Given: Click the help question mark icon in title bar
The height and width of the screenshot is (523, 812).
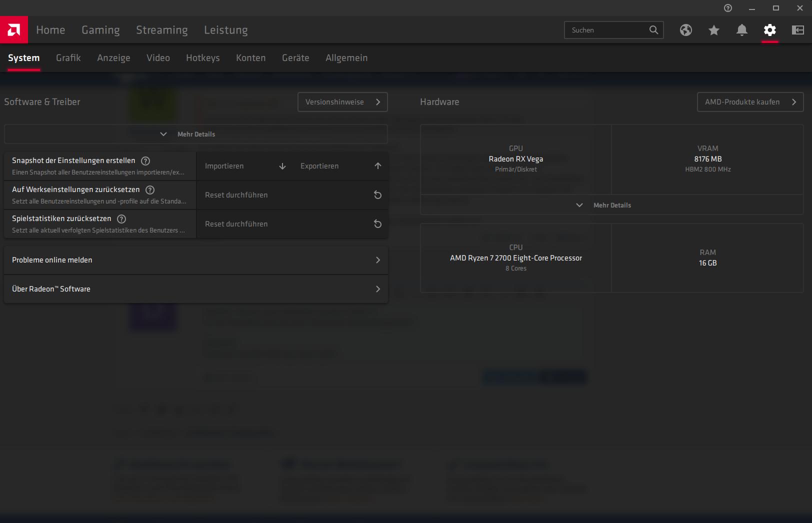Looking at the screenshot, I should 728,8.
